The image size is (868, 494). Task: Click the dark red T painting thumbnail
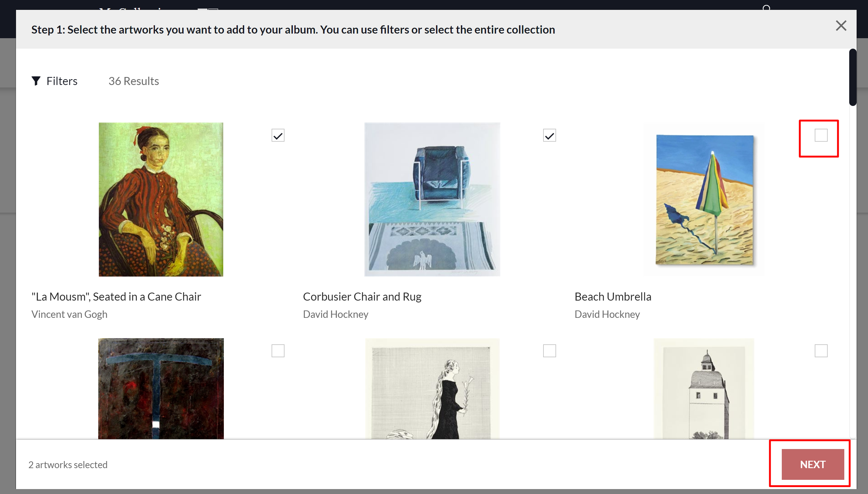coord(161,388)
